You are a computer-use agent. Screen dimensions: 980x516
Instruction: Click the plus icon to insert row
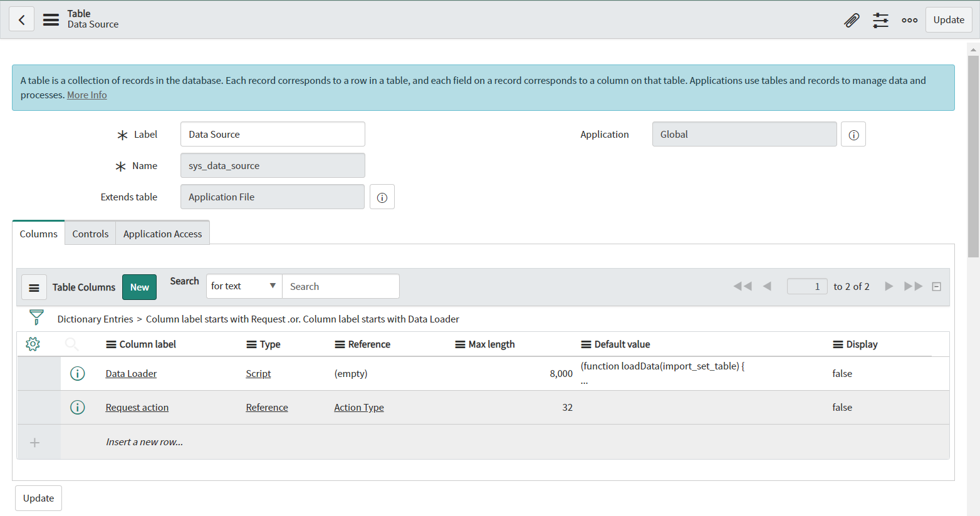[35, 443]
